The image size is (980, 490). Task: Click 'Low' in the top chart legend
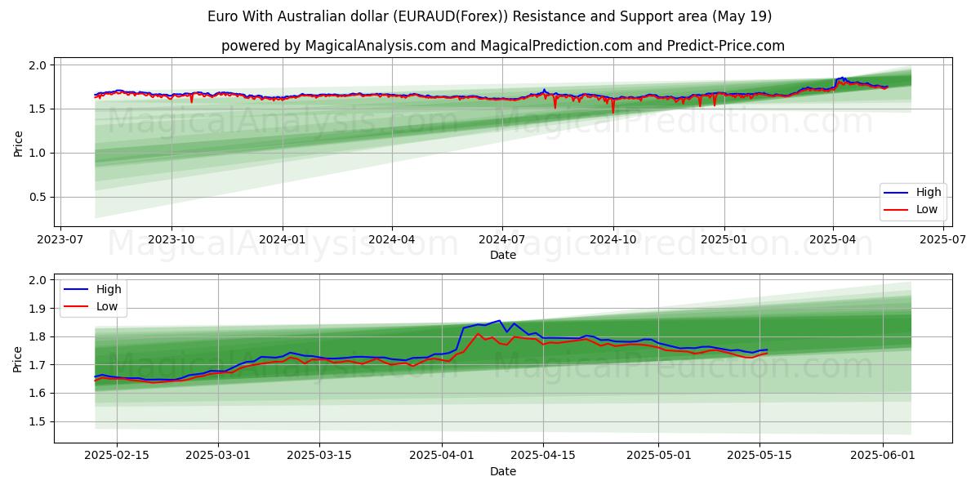[x=927, y=209]
